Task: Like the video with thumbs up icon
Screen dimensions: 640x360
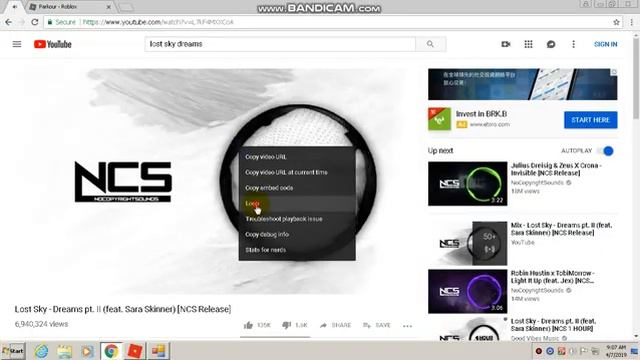Action: (249, 325)
